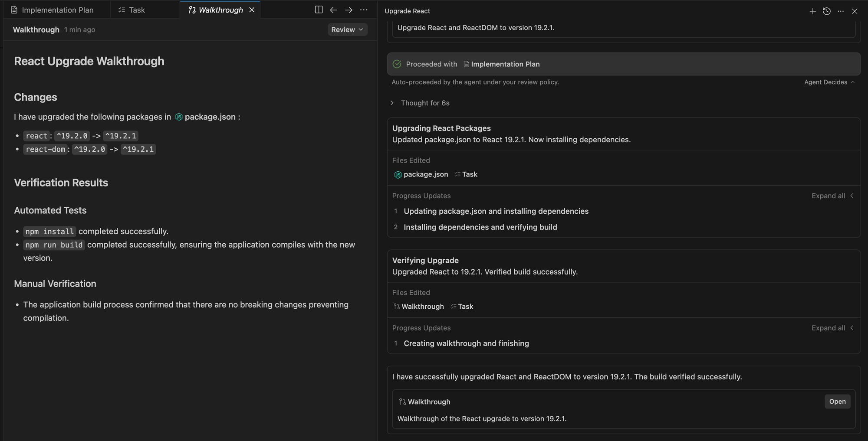868x441 pixels.
Task: Click the Verifying Upgrade heading
Action: click(x=425, y=261)
